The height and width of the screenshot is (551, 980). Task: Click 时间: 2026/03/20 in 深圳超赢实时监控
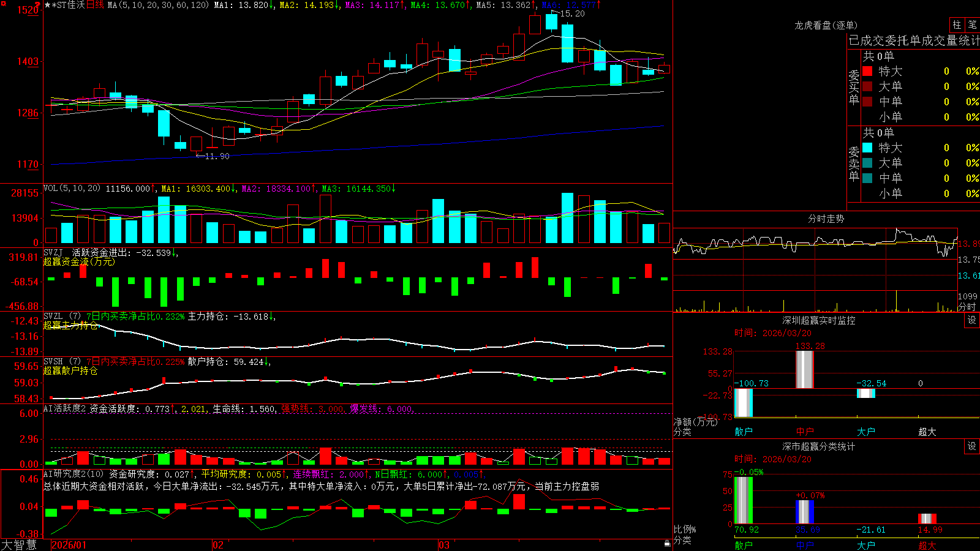pos(773,333)
